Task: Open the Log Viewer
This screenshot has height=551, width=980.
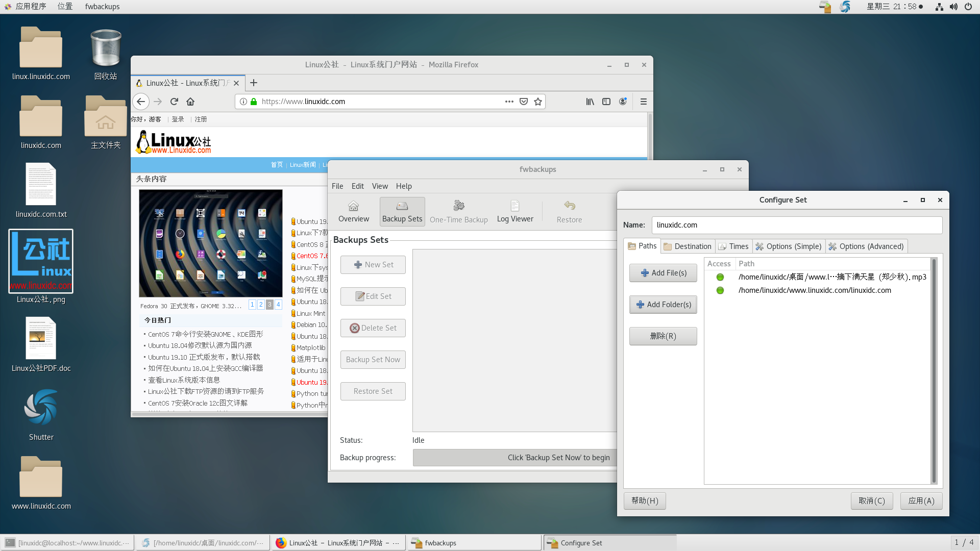Action: pyautogui.click(x=515, y=212)
